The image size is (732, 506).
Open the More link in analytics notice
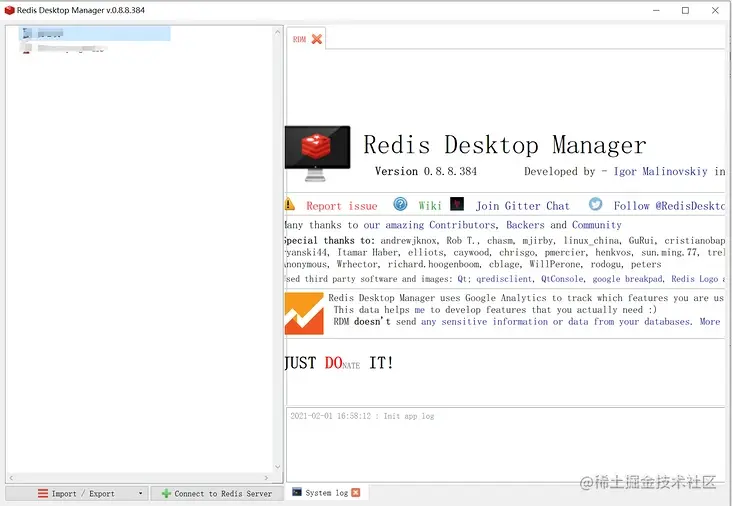[x=710, y=322]
